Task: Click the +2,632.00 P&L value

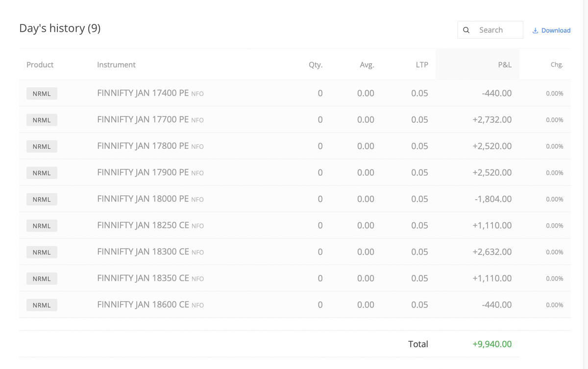Action: pyautogui.click(x=492, y=252)
